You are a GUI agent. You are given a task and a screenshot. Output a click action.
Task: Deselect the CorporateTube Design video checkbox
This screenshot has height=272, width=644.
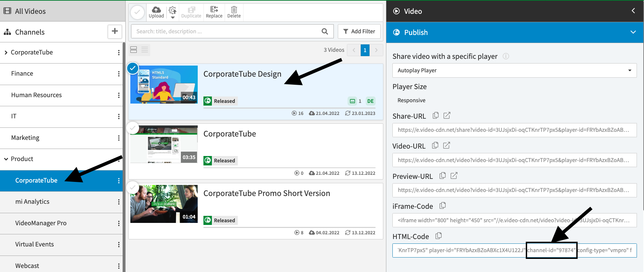pyautogui.click(x=133, y=68)
